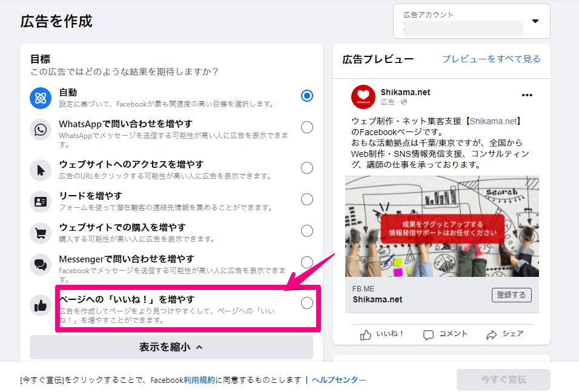Screen dimensions: 579x392
Task: Click the 自動 label text
Action: point(68,92)
